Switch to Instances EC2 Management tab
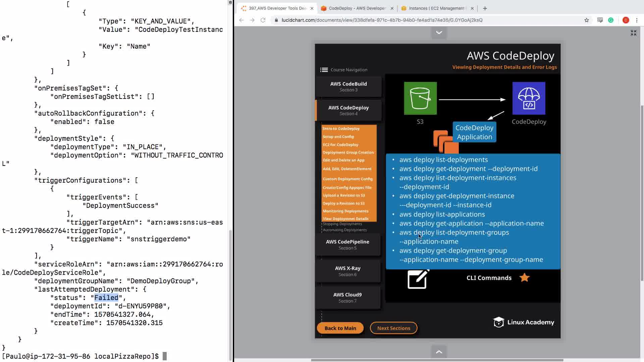This screenshot has height=362, width=644. point(436,8)
